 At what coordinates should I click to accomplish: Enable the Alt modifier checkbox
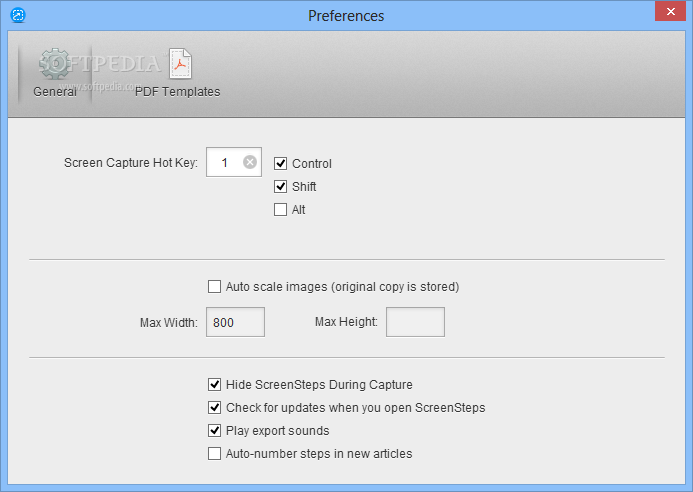[280, 210]
